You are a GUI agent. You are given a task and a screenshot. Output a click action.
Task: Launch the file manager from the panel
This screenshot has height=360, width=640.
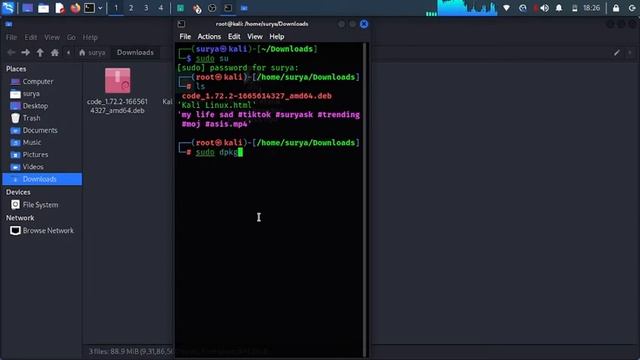tap(43, 8)
